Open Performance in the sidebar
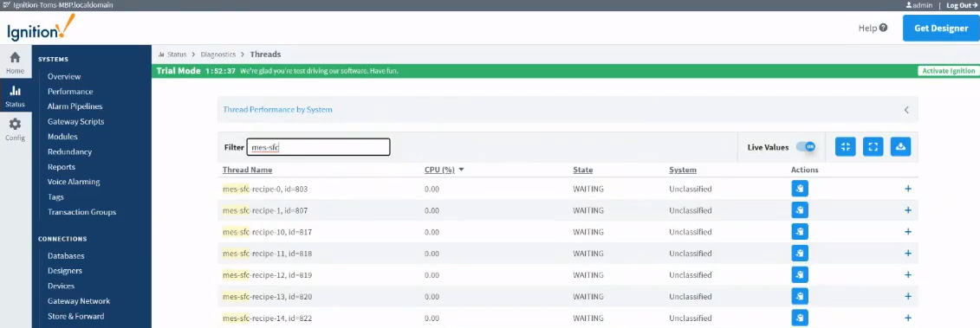This screenshot has width=980, height=328. [70, 91]
